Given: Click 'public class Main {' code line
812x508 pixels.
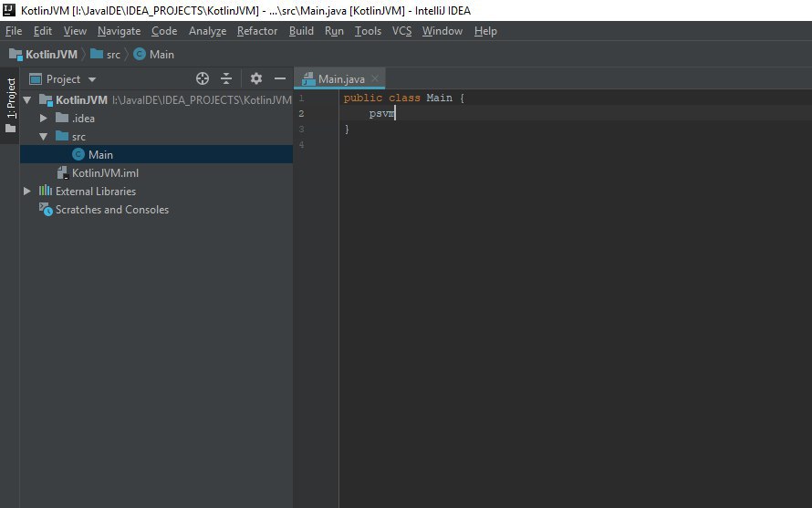Looking at the screenshot, I should tap(404, 98).
